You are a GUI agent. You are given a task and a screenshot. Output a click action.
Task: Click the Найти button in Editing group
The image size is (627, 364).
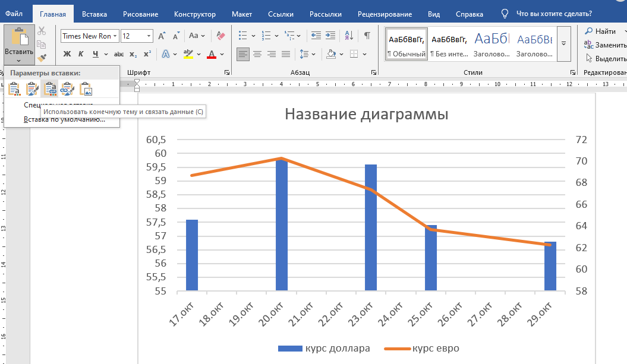click(600, 31)
